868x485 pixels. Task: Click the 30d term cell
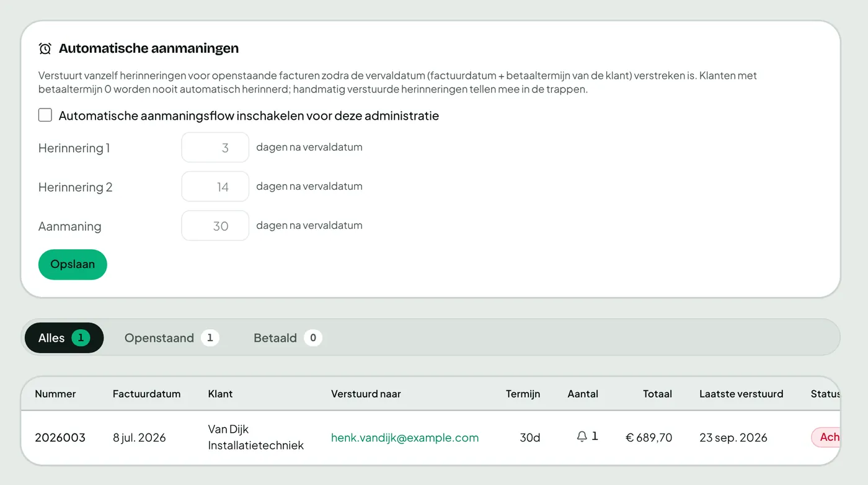(x=530, y=438)
